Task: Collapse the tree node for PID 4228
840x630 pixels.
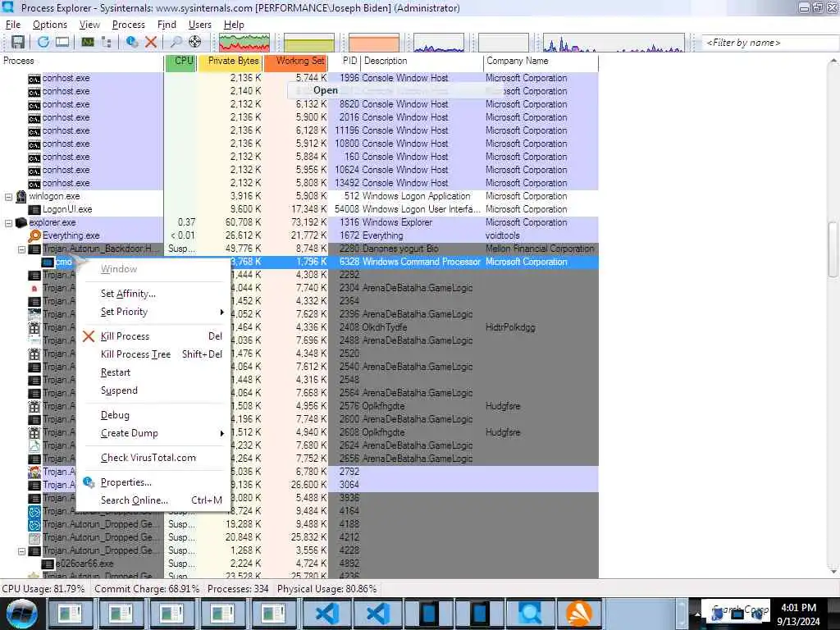Action: pyautogui.click(x=22, y=550)
